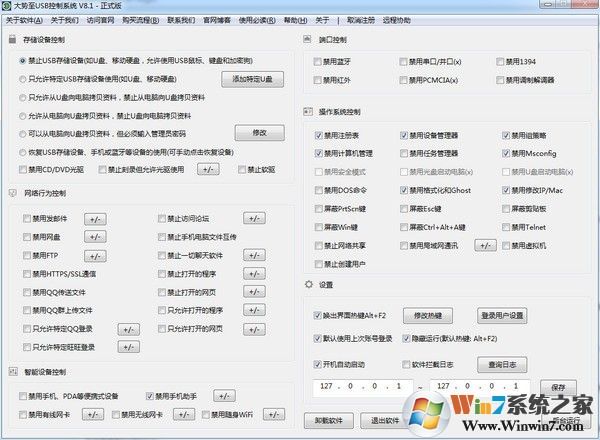The image size is (600, 440).
Task: Enable the 屏蔽PrtScn键 checkbox
Action: click(318, 209)
